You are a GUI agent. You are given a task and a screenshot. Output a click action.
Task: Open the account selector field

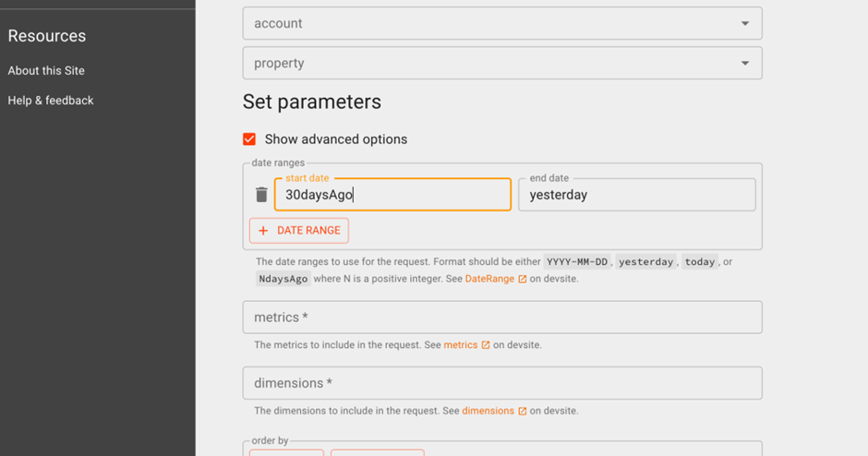click(x=502, y=23)
